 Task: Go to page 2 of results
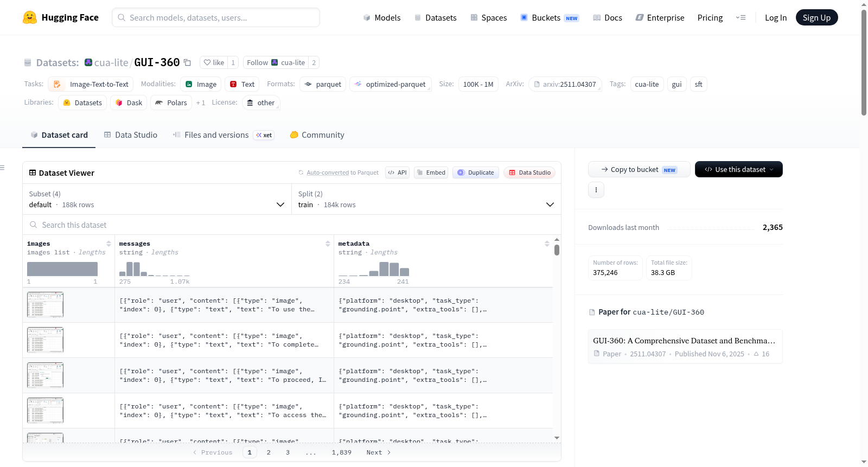[269, 452]
